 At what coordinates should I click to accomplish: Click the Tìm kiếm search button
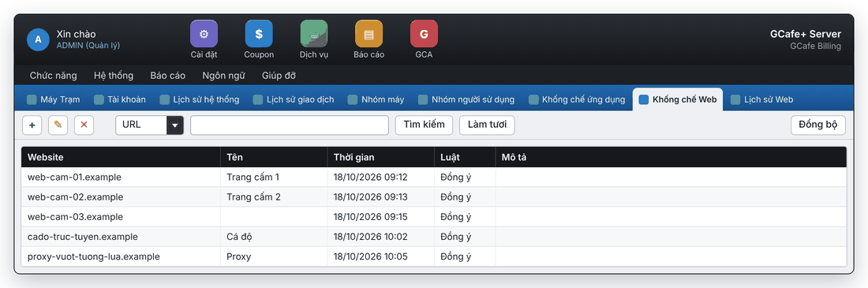[424, 125]
